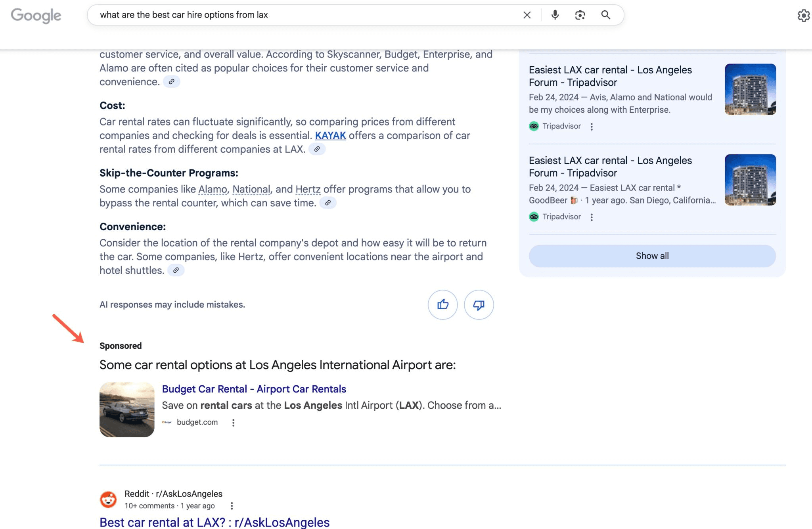Follow the KAYAK hyperlink
Screen dimensions: 812x529
click(330, 136)
